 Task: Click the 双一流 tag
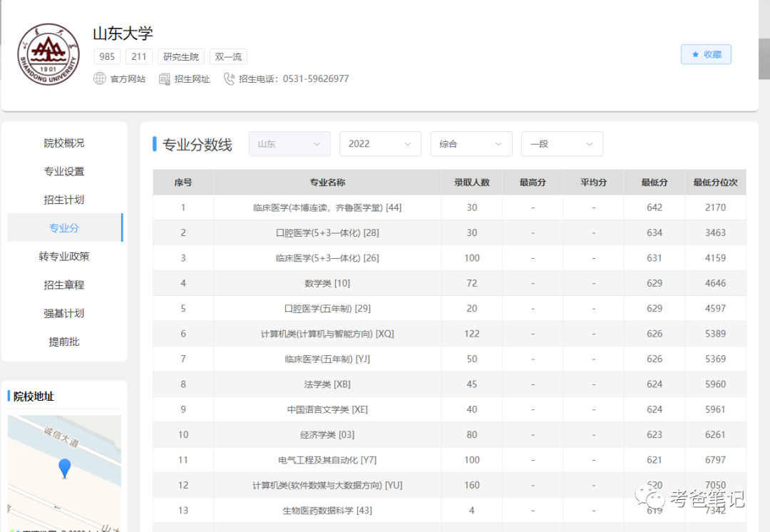(x=228, y=56)
